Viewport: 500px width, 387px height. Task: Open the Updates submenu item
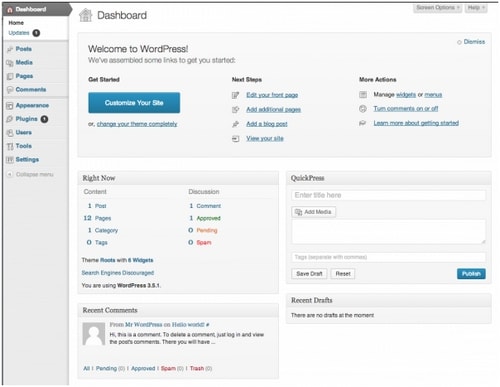pos(19,33)
